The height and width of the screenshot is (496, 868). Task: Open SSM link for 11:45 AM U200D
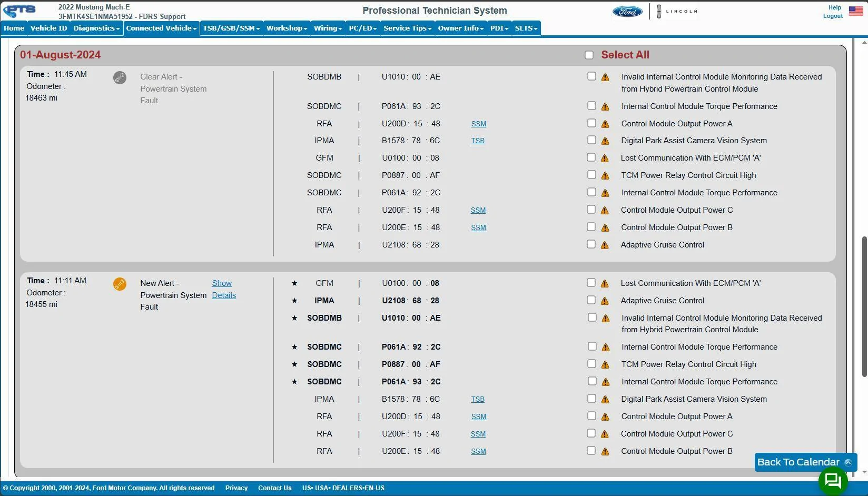click(x=479, y=124)
